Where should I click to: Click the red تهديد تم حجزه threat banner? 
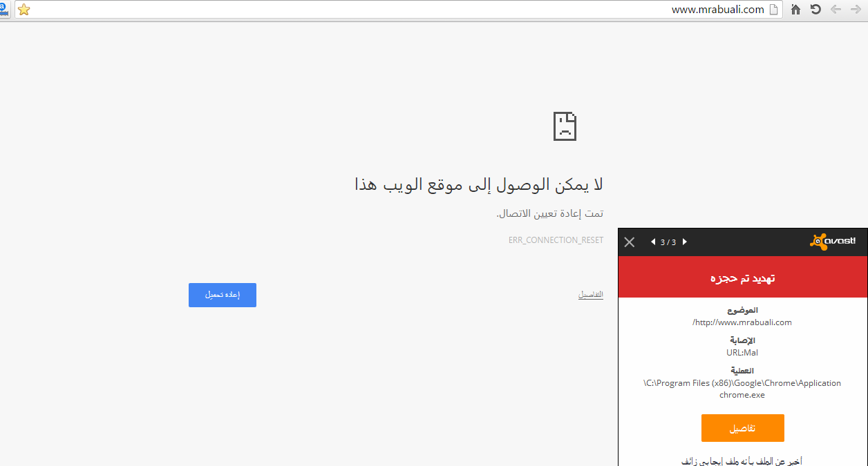tap(742, 278)
